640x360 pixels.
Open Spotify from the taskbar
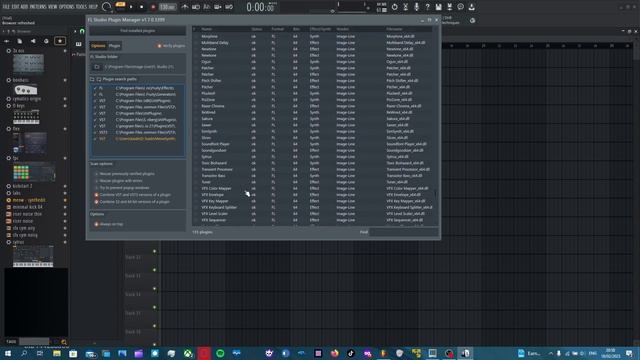(220, 353)
